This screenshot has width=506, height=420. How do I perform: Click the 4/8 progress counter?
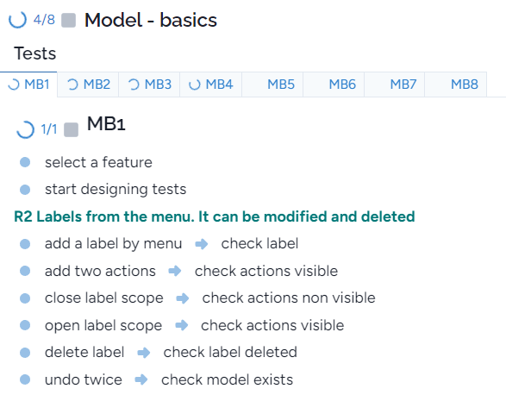[44, 20]
